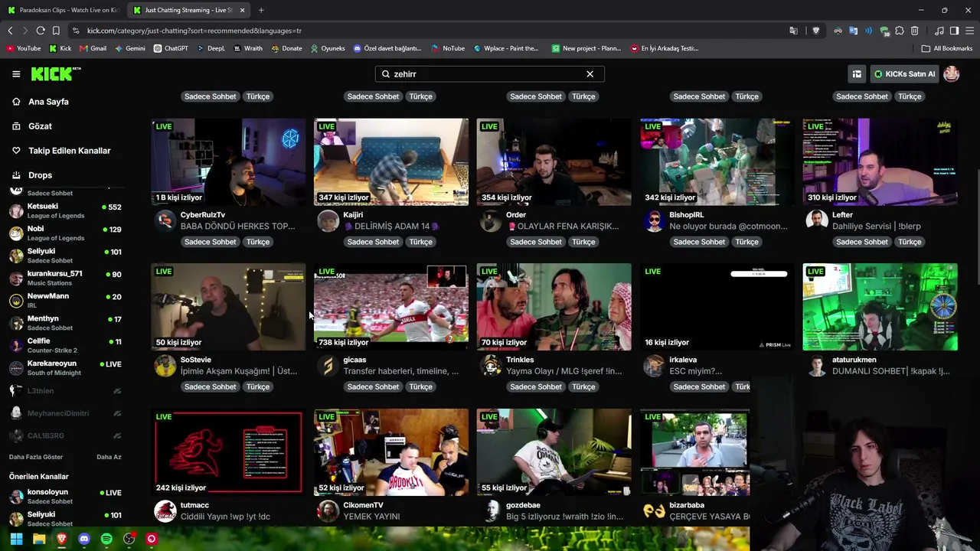Click Daha Fazla Göster to show more
Image resolution: width=980 pixels, height=551 pixels.
[x=36, y=457]
